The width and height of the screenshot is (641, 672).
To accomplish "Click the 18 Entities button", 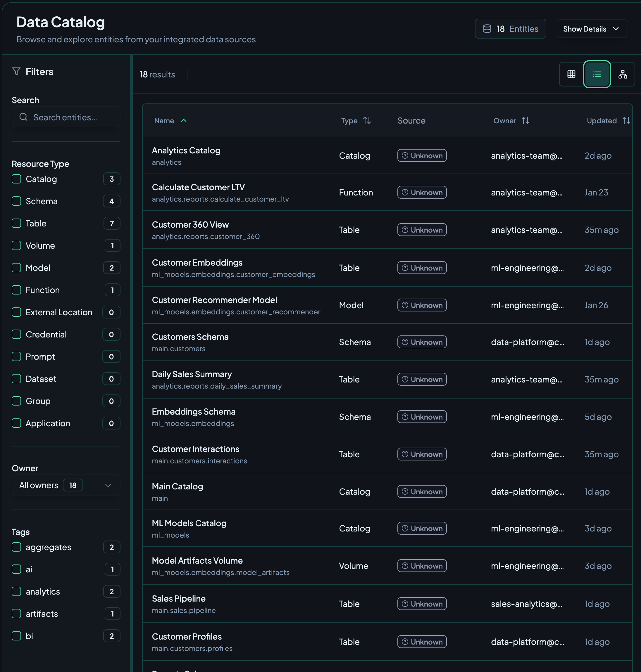I will click(510, 29).
